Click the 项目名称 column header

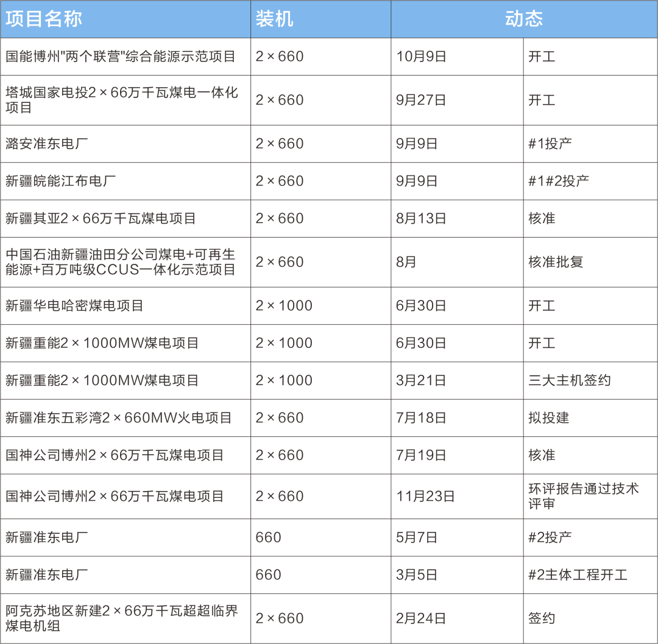(x=126, y=19)
